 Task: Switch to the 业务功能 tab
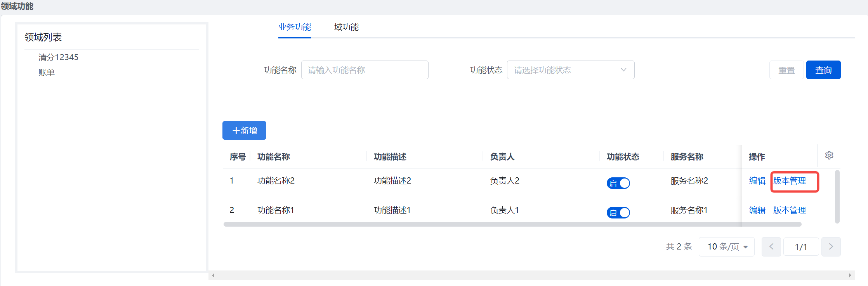click(295, 27)
